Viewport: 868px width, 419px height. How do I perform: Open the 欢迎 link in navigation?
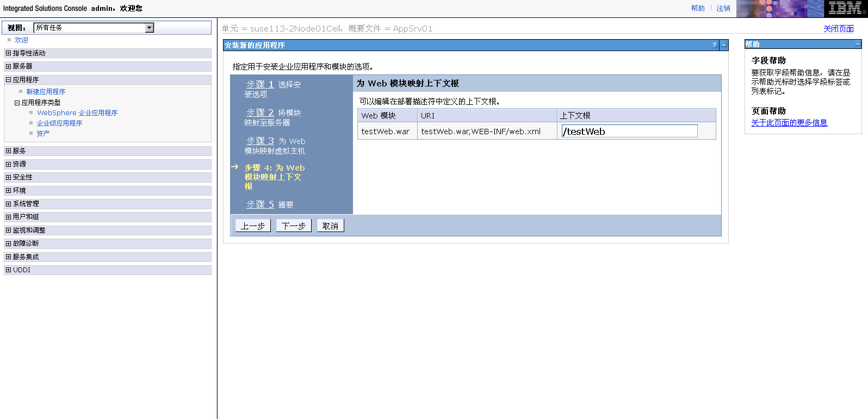click(x=21, y=40)
